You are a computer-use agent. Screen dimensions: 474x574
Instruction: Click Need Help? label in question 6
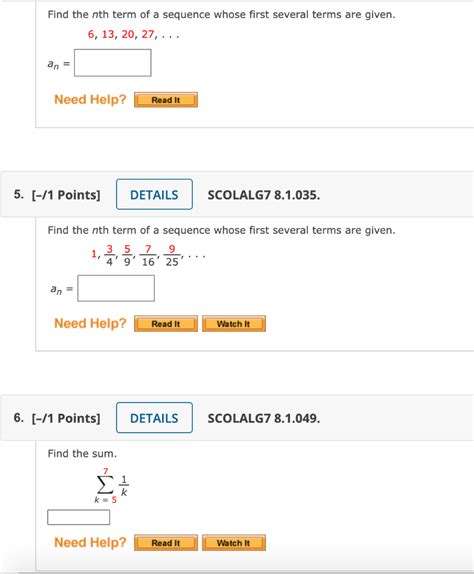coord(90,542)
